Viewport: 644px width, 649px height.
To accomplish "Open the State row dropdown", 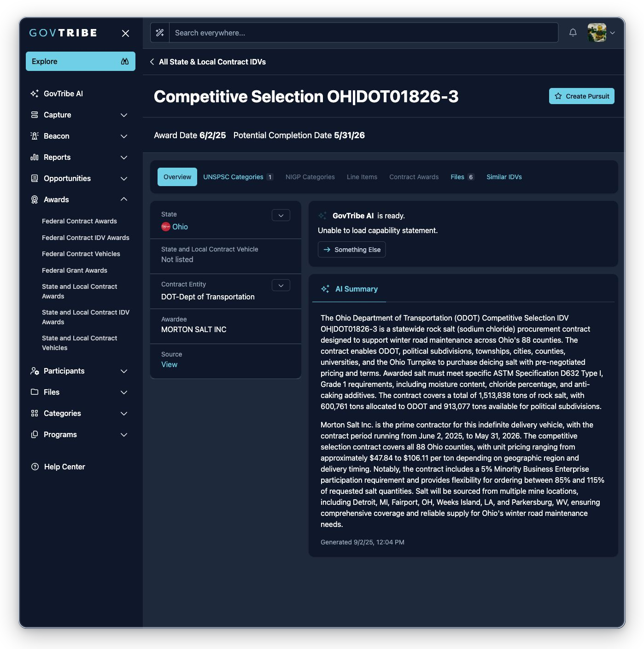I will 281,215.
